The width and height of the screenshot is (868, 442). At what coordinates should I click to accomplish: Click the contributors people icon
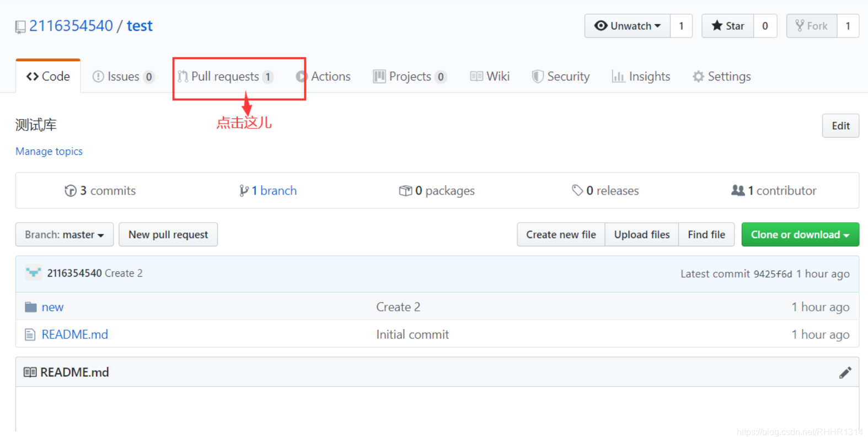[x=738, y=190]
